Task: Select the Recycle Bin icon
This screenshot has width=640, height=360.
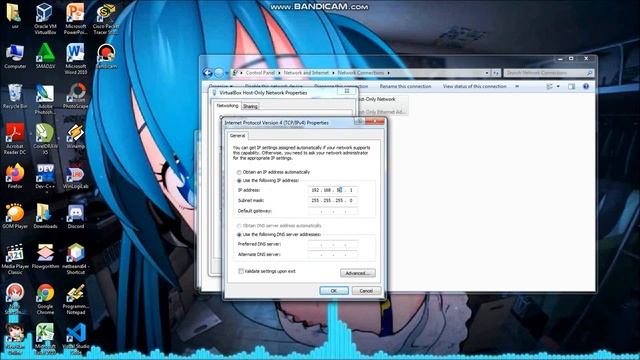Action: (x=15, y=96)
